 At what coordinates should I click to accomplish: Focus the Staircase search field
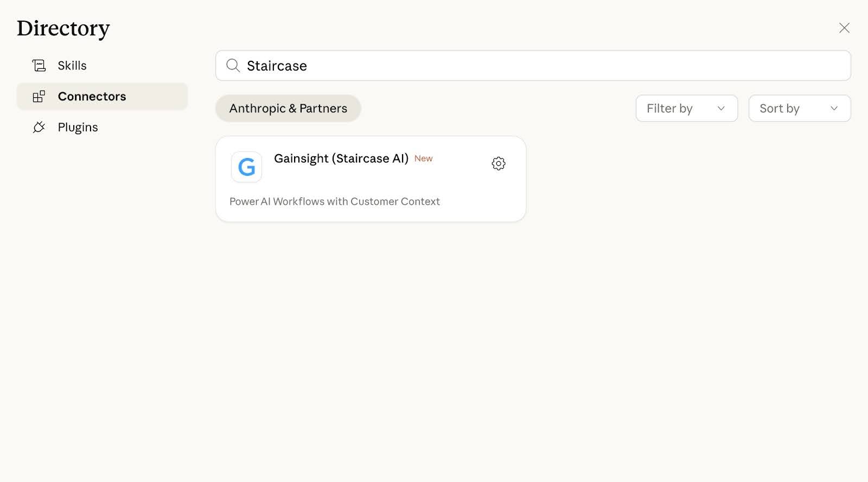533,66
